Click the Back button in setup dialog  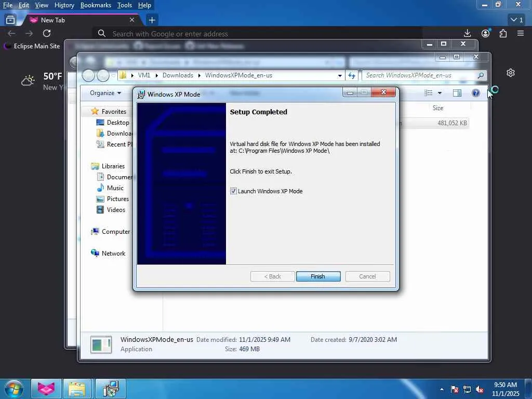pos(272,276)
